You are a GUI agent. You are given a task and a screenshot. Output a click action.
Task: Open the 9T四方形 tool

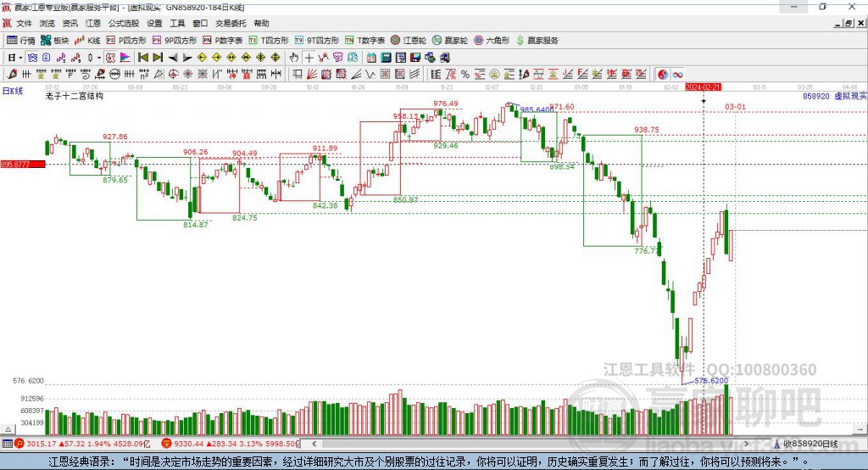click(x=317, y=41)
